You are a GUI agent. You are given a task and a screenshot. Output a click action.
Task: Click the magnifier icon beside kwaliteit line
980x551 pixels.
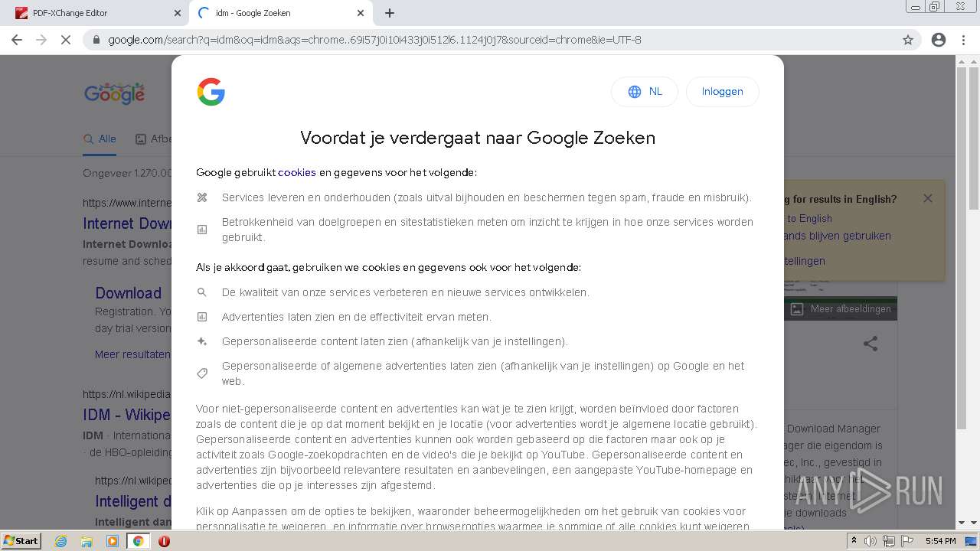202,292
